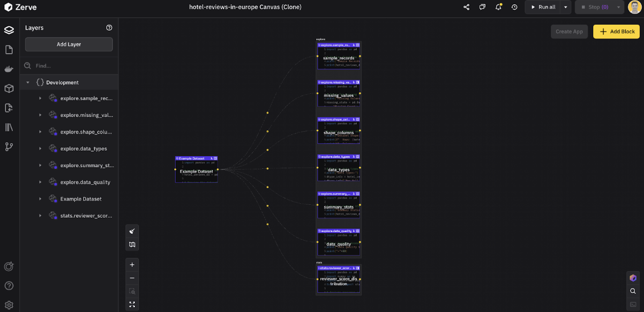644x312 pixels.
Task: Toggle the minimap icon above zoom controls
Action: pyautogui.click(x=132, y=244)
